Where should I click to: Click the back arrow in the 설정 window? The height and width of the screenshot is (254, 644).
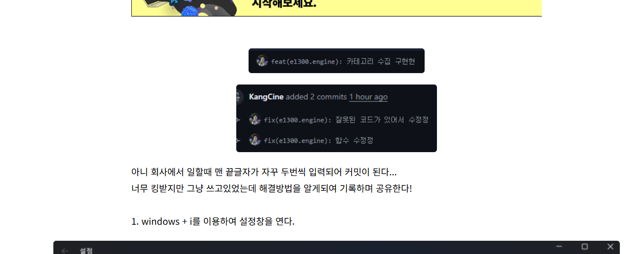point(65,250)
